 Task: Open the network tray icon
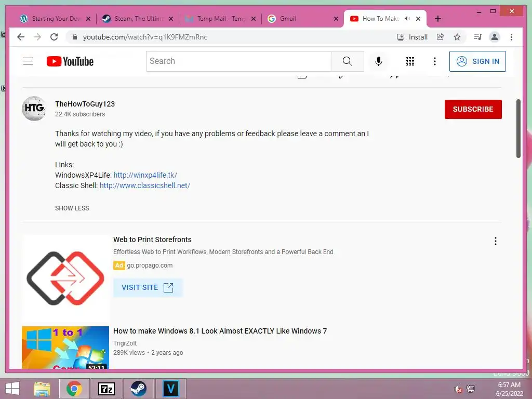pyautogui.click(x=471, y=389)
